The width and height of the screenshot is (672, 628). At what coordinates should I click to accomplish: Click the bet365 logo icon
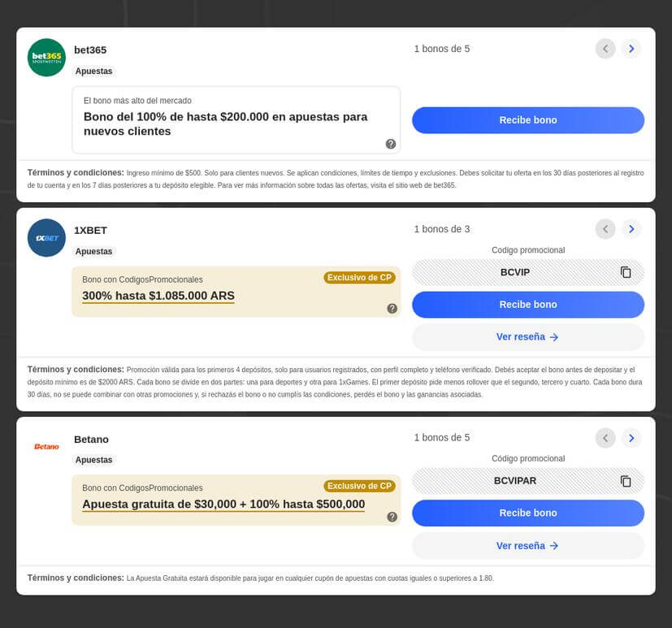(x=46, y=58)
